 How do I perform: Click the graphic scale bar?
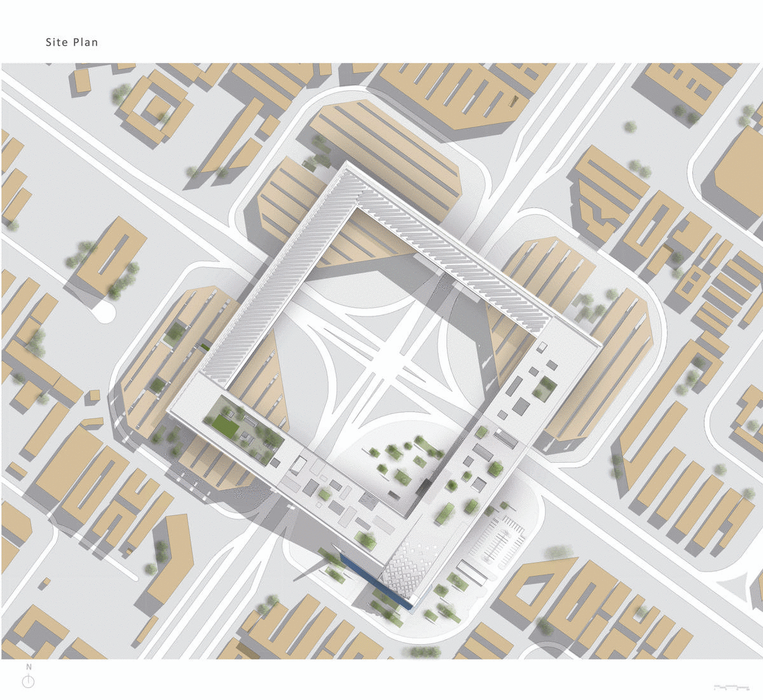coord(731,687)
